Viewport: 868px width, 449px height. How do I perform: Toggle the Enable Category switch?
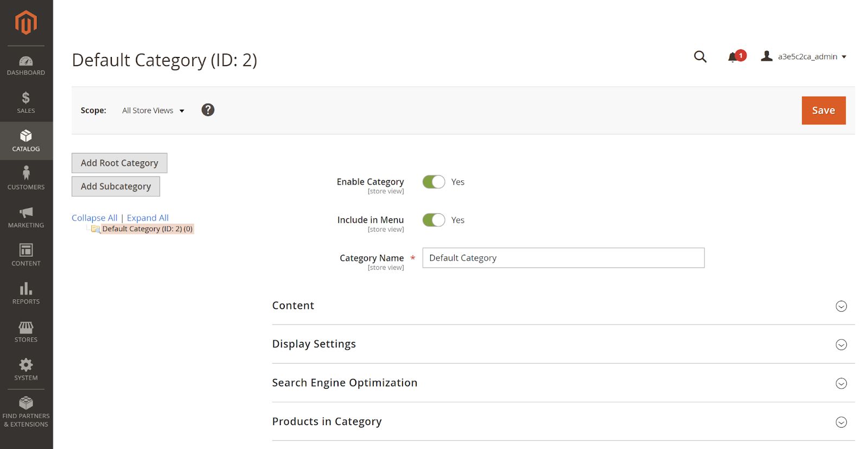click(x=434, y=182)
